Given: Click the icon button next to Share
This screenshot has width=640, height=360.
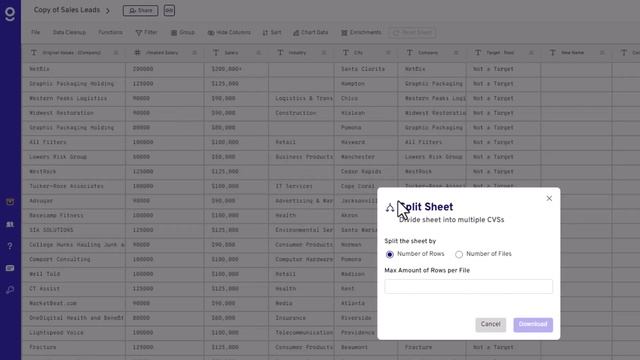Looking at the screenshot, I should [x=169, y=11].
